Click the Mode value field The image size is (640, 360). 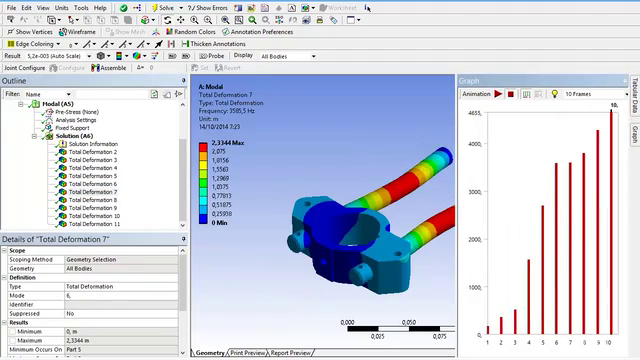121,296
